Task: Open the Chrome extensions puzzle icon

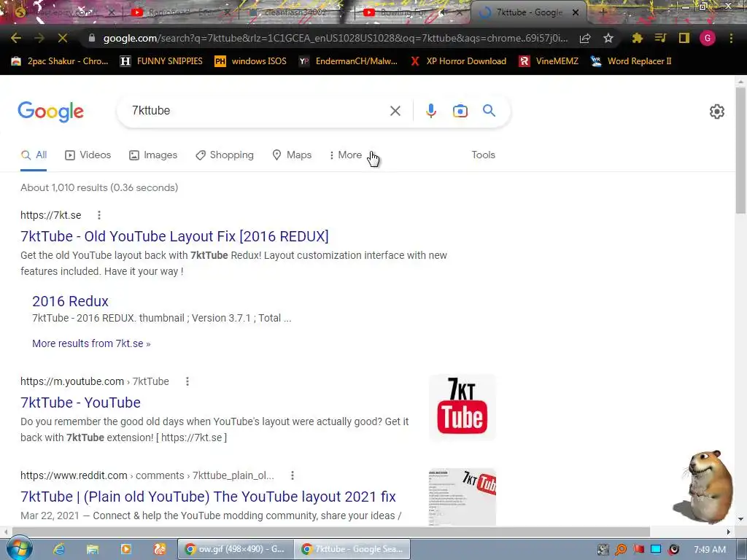Action: [x=638, y=39]
